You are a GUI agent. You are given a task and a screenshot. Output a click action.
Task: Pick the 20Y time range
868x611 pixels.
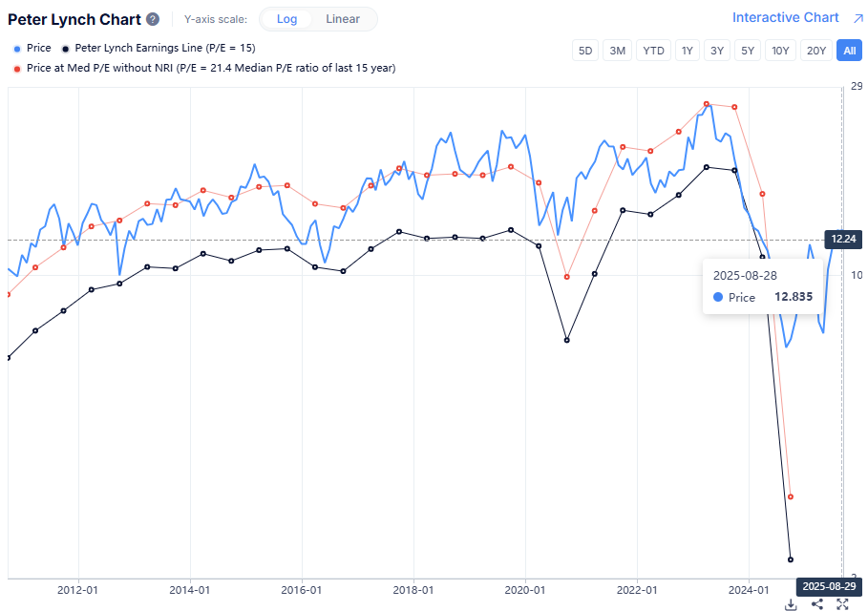815,51
